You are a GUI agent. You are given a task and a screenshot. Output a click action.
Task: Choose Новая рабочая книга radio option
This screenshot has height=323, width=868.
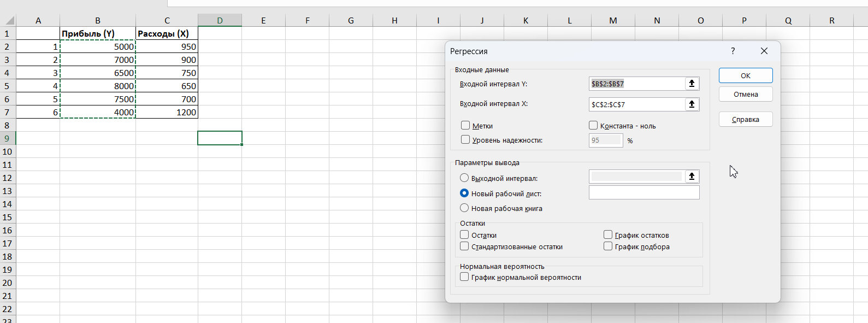coord(464,208)
